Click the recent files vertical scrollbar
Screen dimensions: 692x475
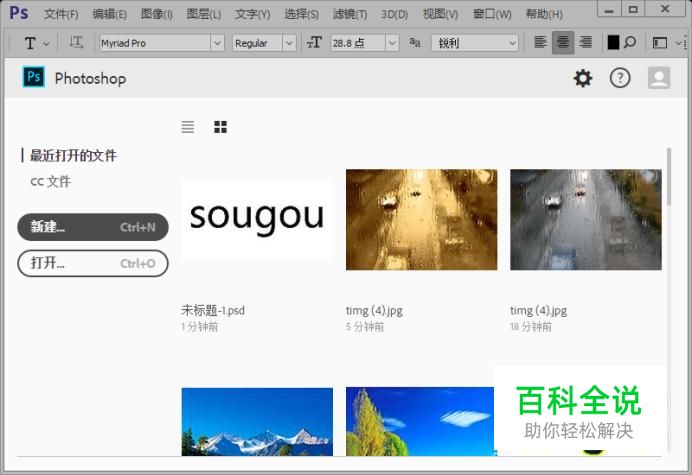click(x=669, y=177)
